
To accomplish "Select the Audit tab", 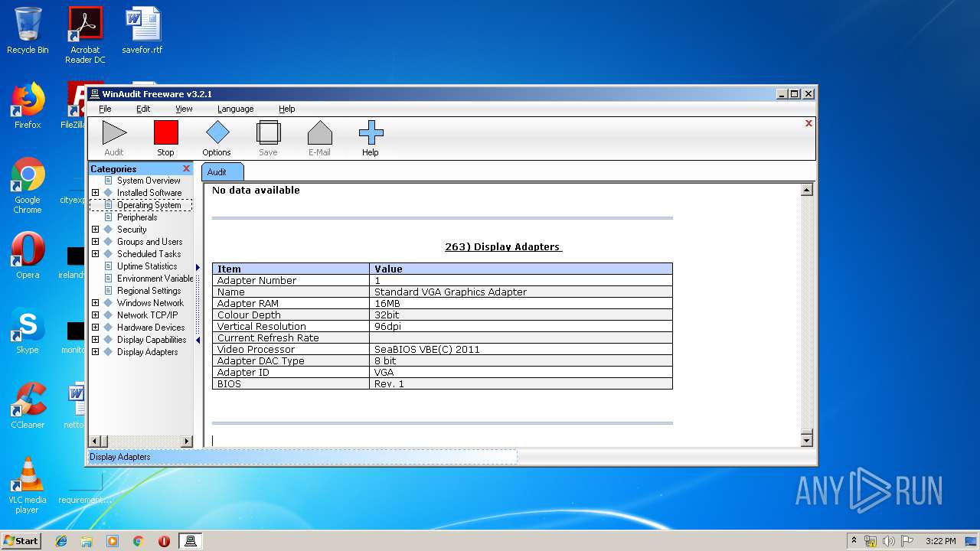I will 222,172.
